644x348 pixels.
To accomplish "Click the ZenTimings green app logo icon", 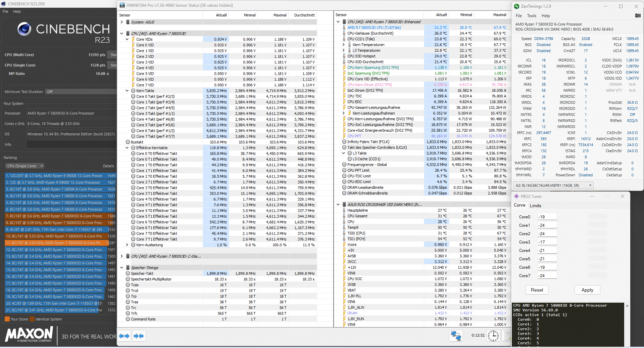I will click(x=516, y=6).
